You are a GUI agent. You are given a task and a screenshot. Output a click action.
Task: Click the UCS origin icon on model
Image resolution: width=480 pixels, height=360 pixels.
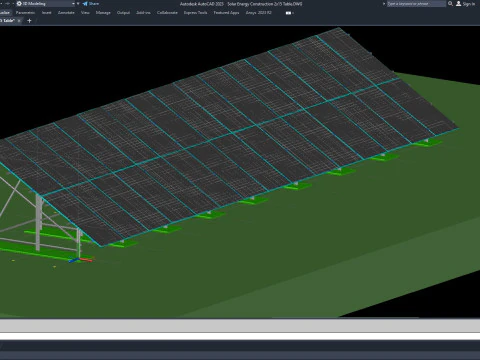click(x=79, y=259)
